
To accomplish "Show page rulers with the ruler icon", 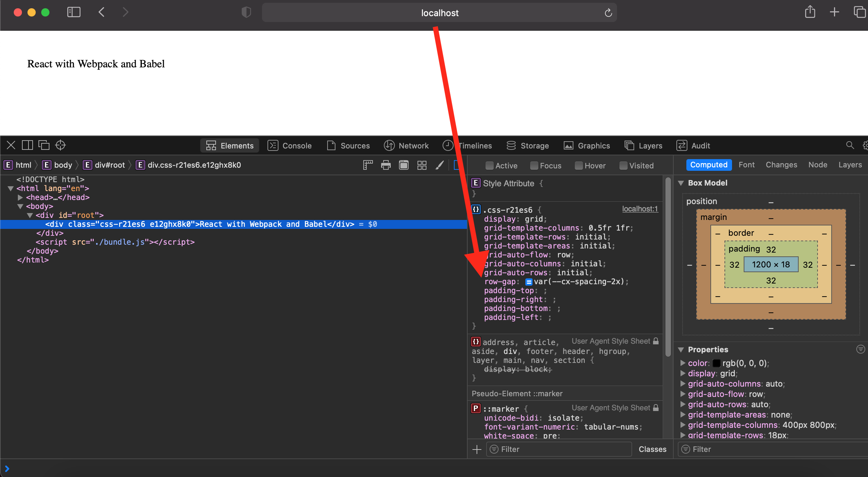I will click(x=367, y=165).
